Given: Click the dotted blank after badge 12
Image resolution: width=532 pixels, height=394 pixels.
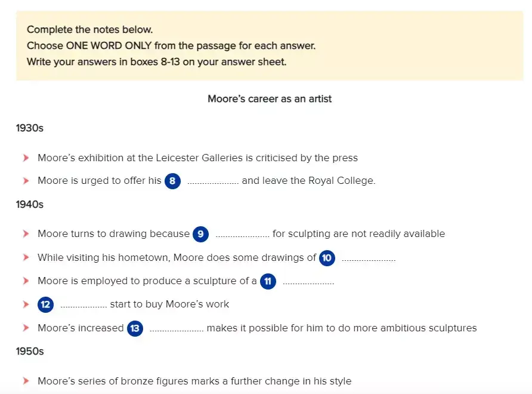Looking at the screenshot, I should coord(83,306).
